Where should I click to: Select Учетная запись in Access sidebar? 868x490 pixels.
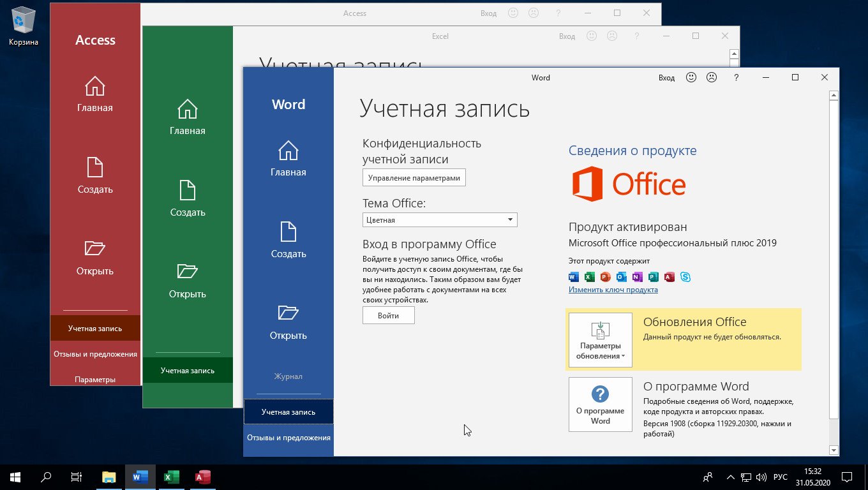[95, 328]
